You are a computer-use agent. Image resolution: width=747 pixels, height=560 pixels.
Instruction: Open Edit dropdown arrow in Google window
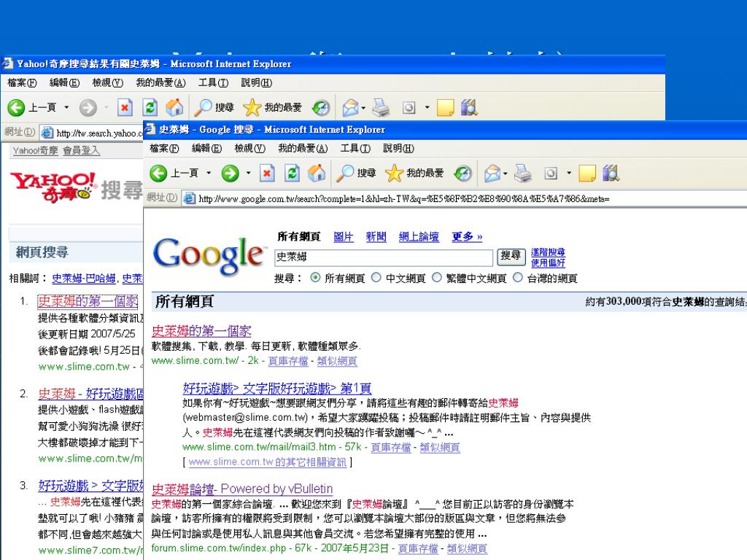(569, 174)
